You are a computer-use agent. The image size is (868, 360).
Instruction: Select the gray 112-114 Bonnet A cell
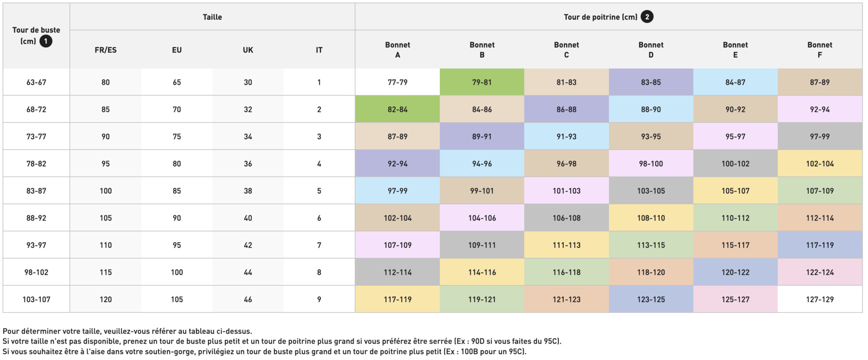tap(397, 272)
